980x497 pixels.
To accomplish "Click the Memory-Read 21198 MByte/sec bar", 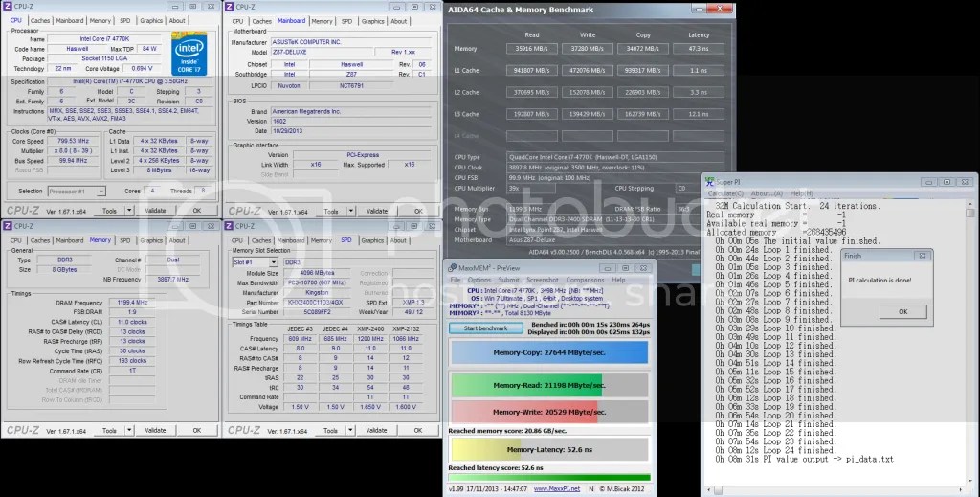I will tap(548, 385).
